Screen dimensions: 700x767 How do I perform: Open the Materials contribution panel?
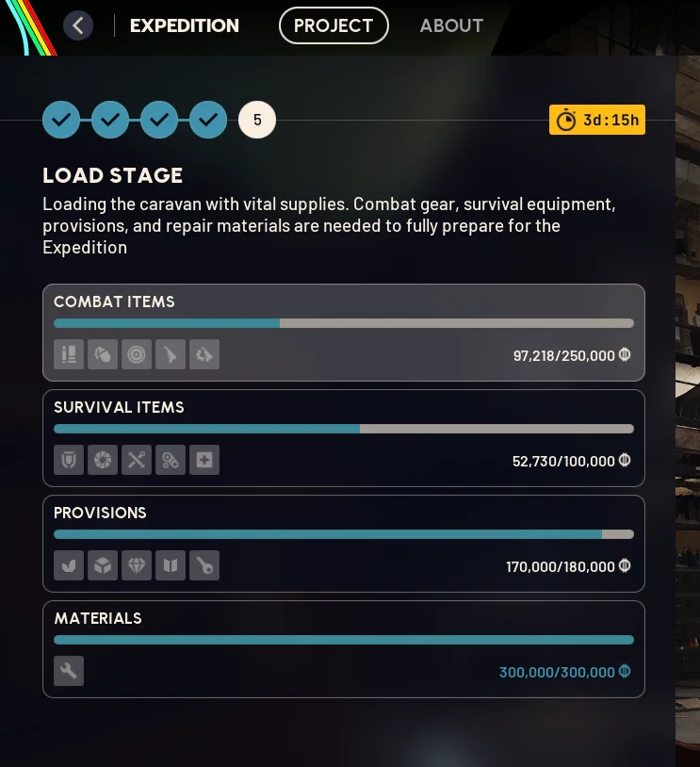pyautogui.click(x=344, y=649)
